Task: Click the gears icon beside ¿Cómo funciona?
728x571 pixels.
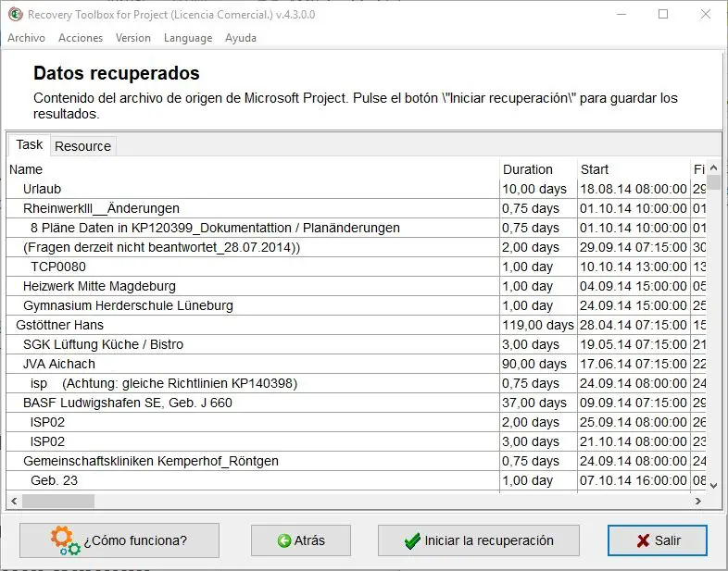Action: tap(66, 540)
